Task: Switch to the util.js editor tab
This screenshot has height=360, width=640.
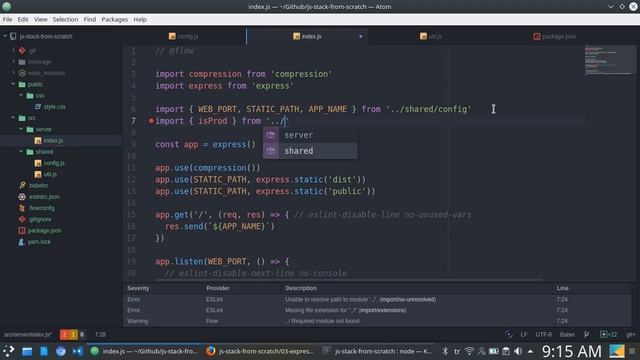Action: click(431, 36)
